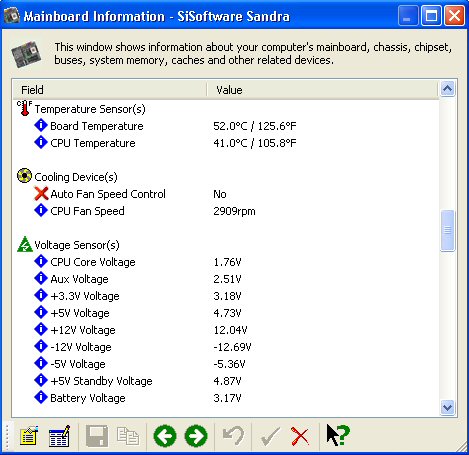Maximize the Mainboard Information window
This screenshot has width=469, height=455.
click(431, 15)
